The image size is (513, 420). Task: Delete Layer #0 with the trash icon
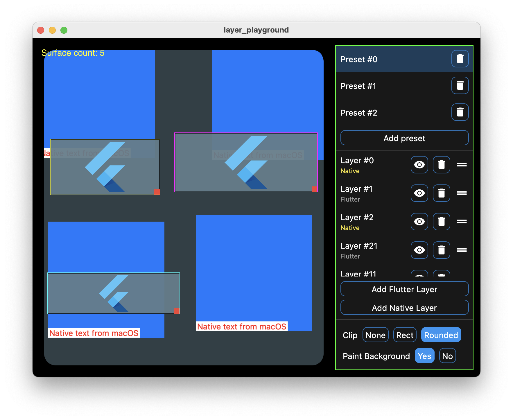[x=441, y=165]
